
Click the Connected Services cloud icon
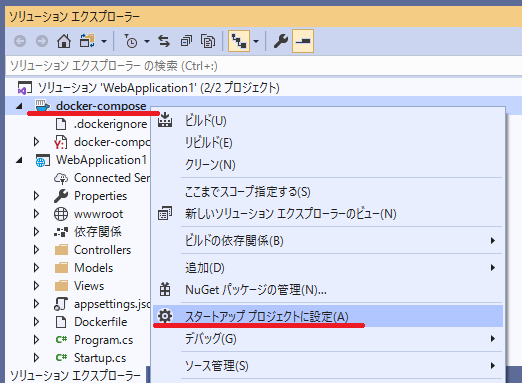(x=61, y=178)
